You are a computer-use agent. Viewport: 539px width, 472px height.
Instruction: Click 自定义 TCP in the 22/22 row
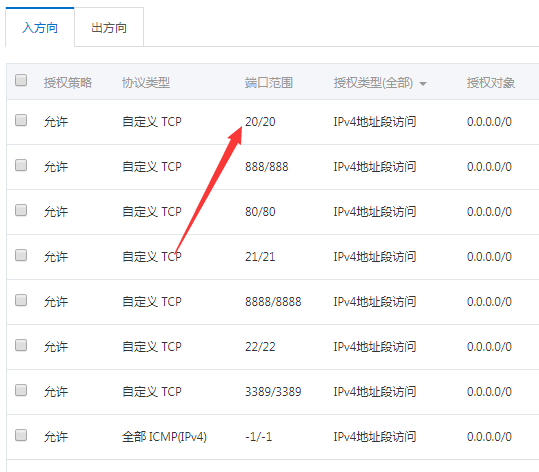[x=152, y=347]
